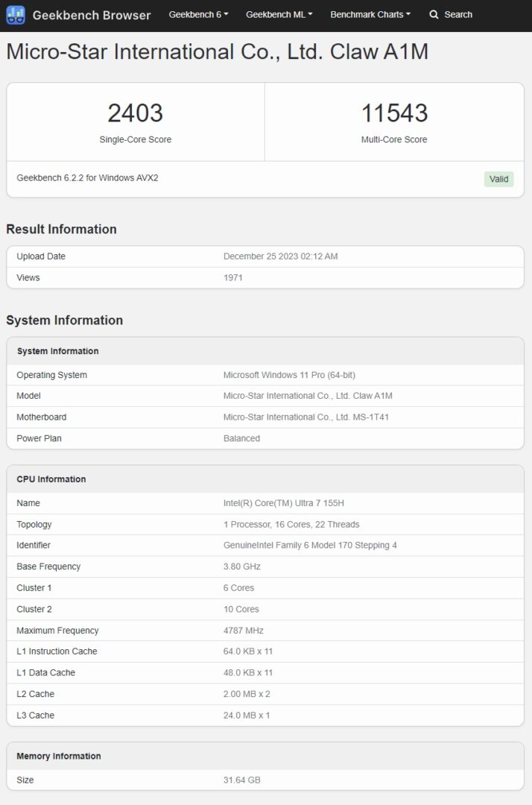Viewport: 532px width, 805px height.
Task: Click the Maximum Frequency 4787 MHz value
Action: pos(243,631)
